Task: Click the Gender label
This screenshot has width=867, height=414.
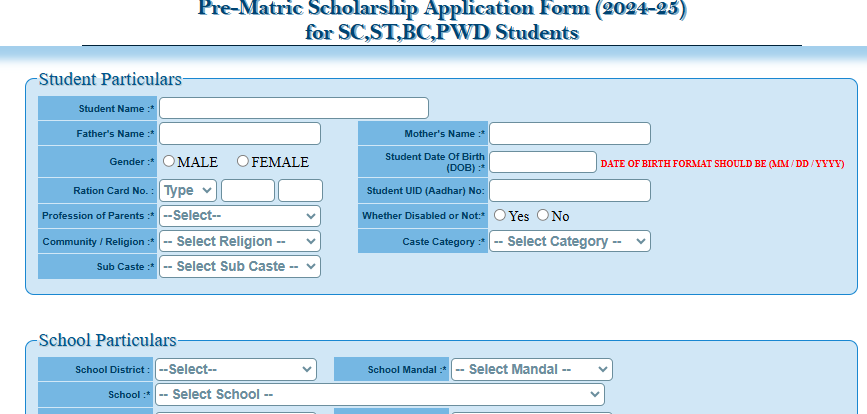Action: 132,162
